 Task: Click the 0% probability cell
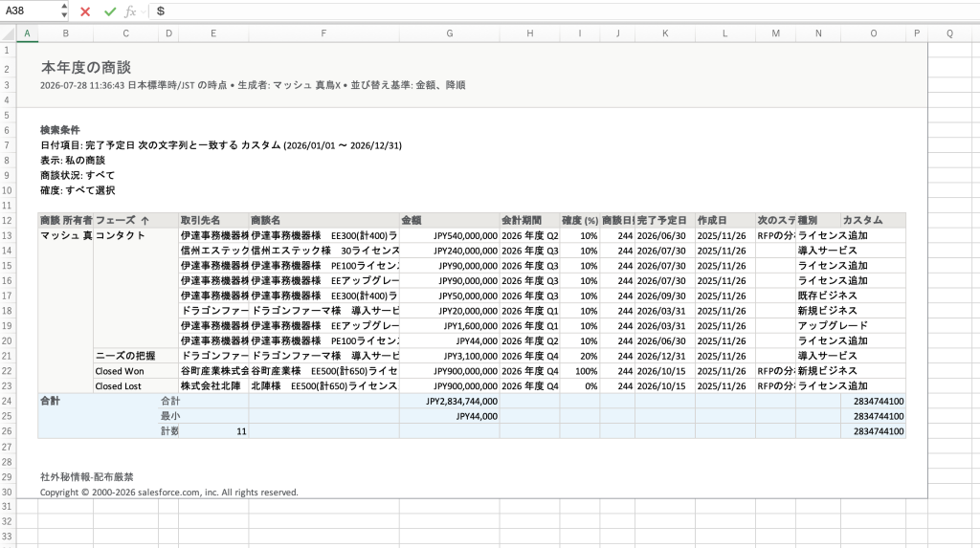pyautogui.click(x=579, y=386)
